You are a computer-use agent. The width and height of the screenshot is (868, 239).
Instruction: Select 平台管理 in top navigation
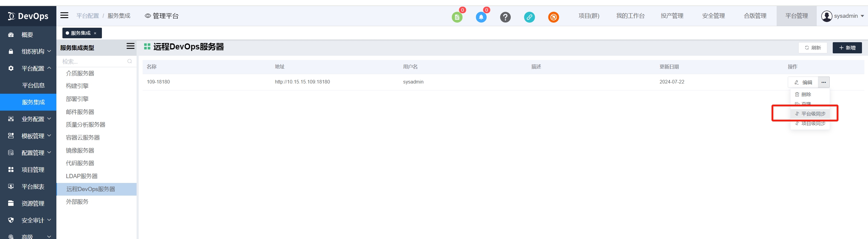click(797, 16)
